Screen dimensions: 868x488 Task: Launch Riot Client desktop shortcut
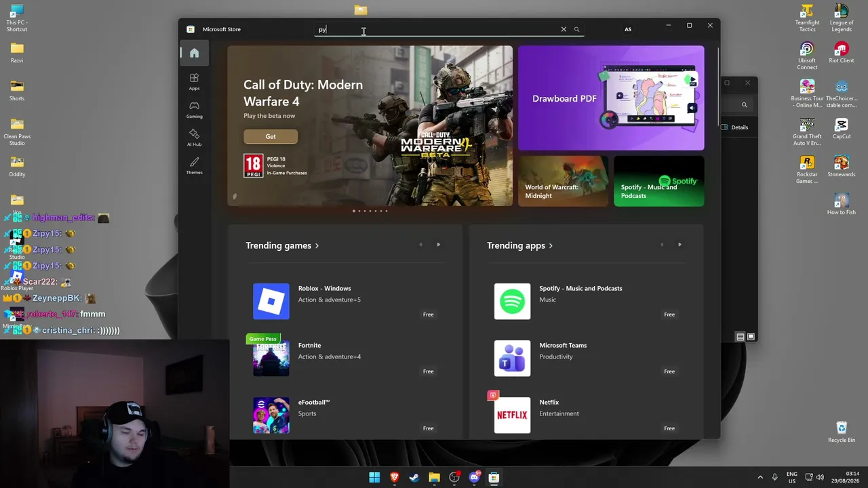coord(842,53)
